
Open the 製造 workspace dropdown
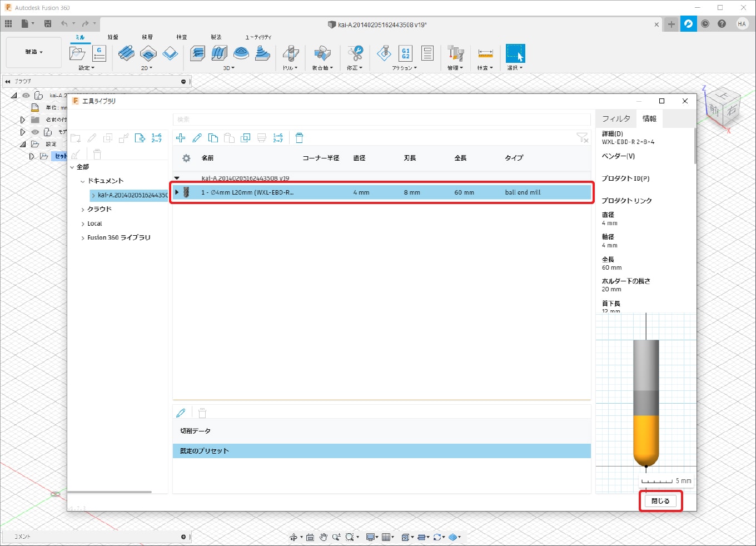(x=34, y=52)
